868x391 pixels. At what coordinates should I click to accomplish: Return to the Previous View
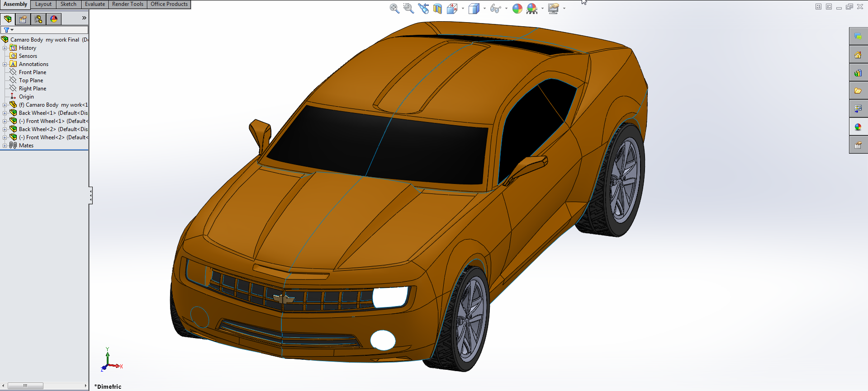(423, 9)
